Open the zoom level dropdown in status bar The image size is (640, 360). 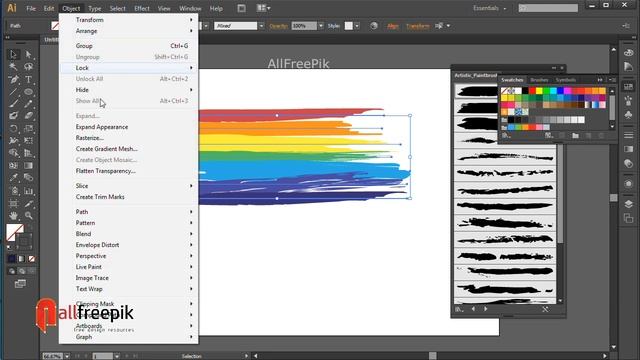pos(67,356)
